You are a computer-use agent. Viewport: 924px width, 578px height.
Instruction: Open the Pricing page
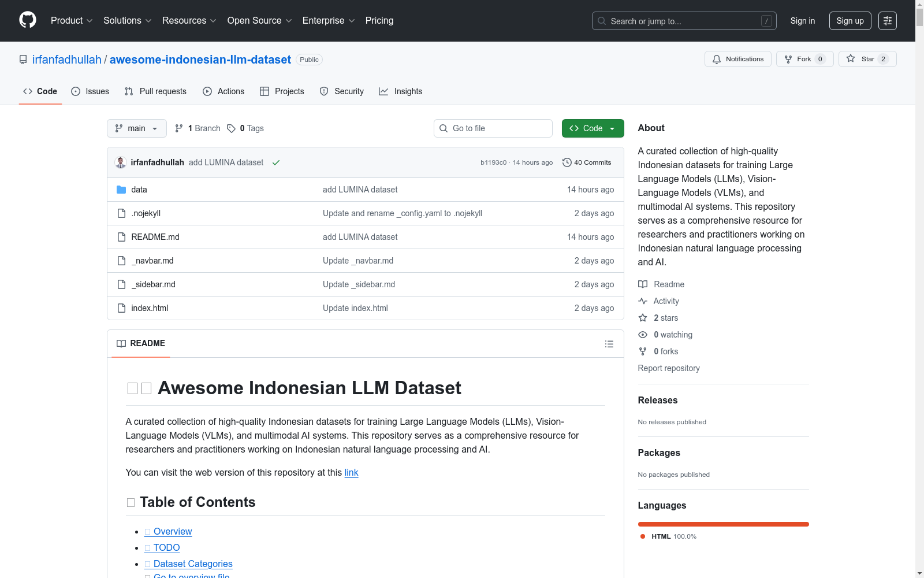(x=379, y=20)
